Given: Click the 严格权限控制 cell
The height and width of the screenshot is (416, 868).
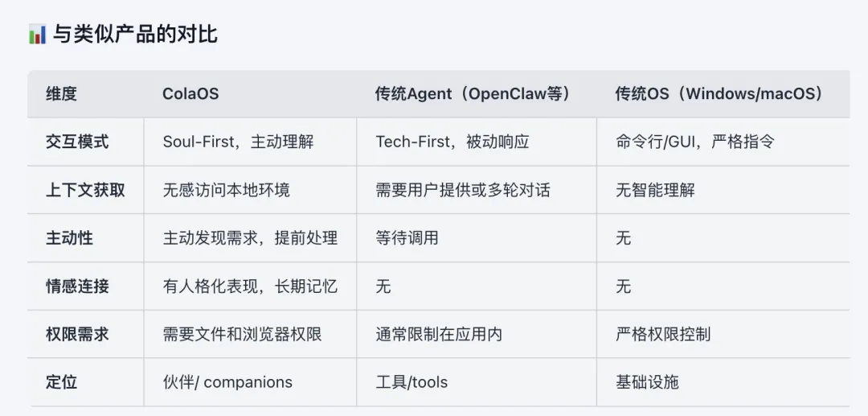Looking at the screenshot, I should tap(663, 334).
